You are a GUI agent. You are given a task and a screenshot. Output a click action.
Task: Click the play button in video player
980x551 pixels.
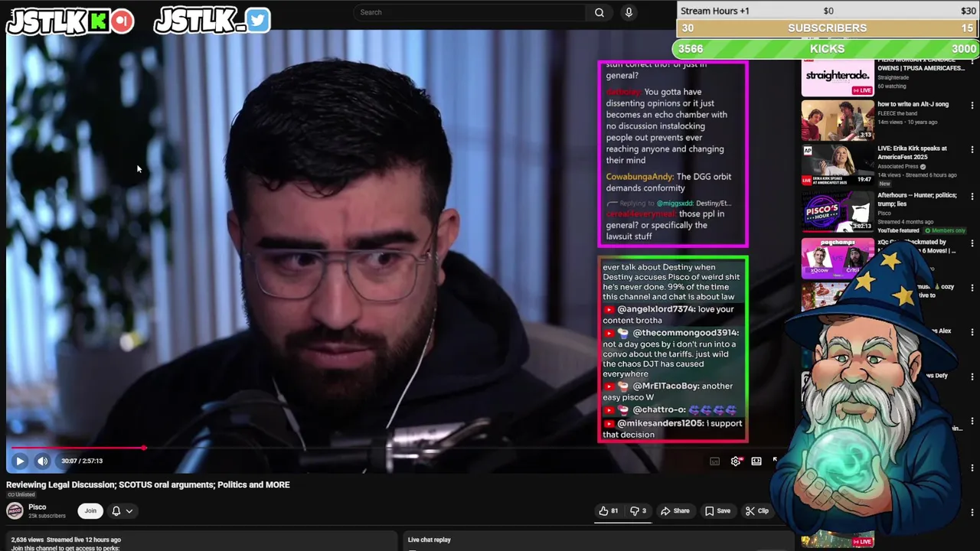[20, 461]
